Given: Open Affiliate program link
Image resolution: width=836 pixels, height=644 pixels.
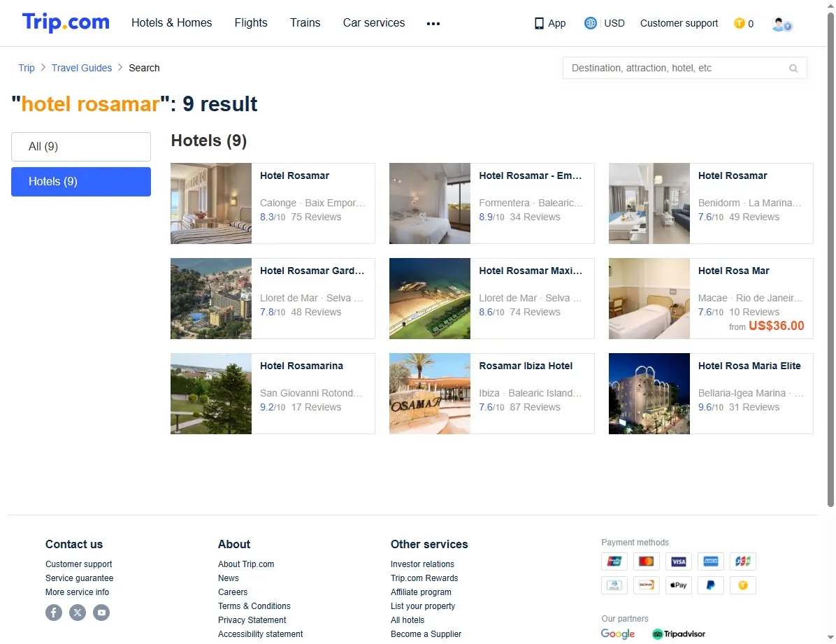Looking at the screenshot, I should 421,592.
